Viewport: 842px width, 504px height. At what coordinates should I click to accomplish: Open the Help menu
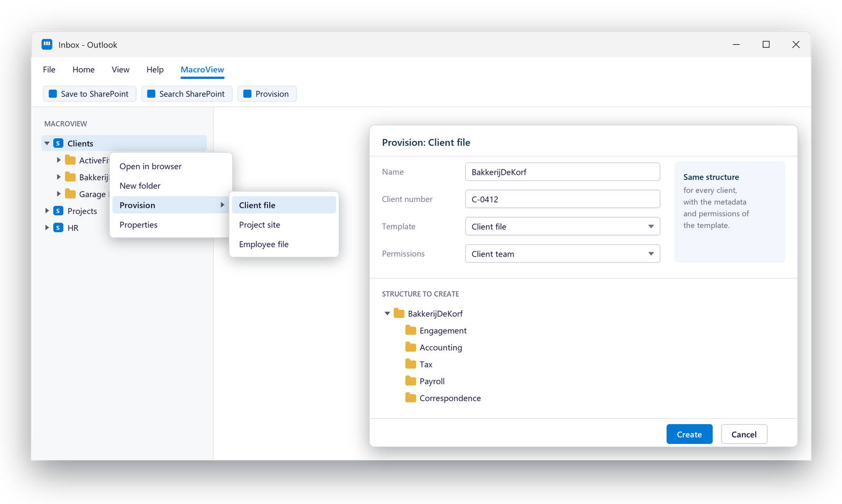155,69
